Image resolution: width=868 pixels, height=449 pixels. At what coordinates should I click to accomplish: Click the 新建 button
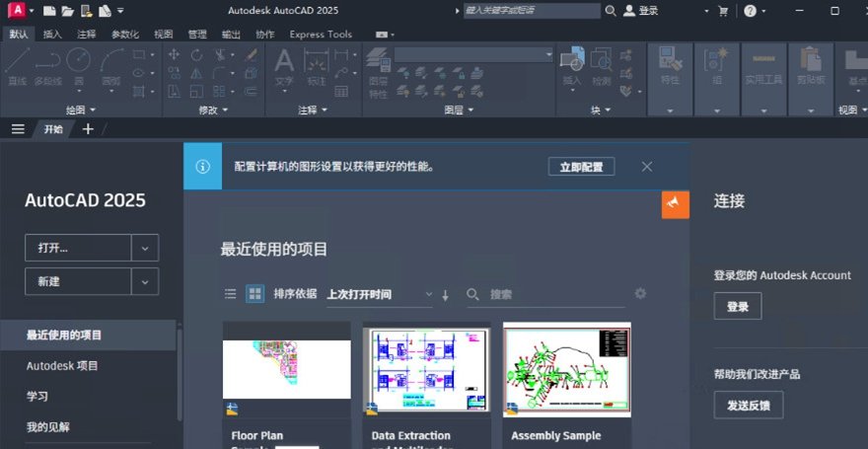tap(78, 281)
